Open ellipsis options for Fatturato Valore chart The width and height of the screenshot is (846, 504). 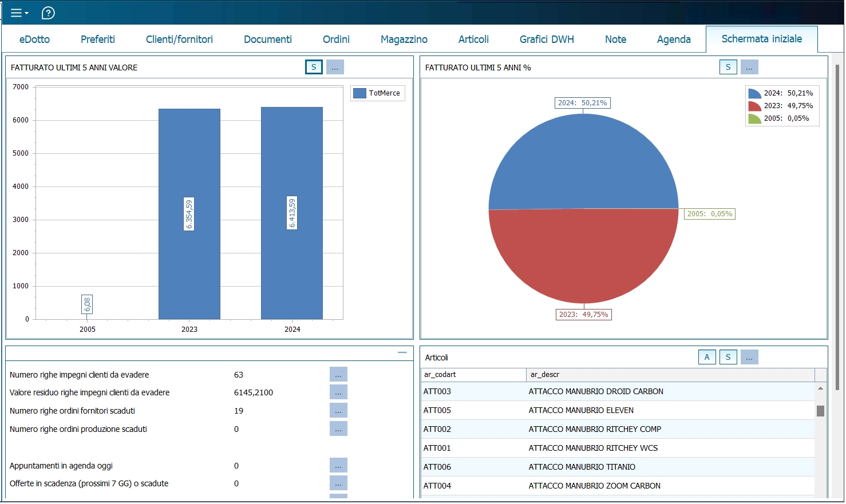tap(335, 68)
